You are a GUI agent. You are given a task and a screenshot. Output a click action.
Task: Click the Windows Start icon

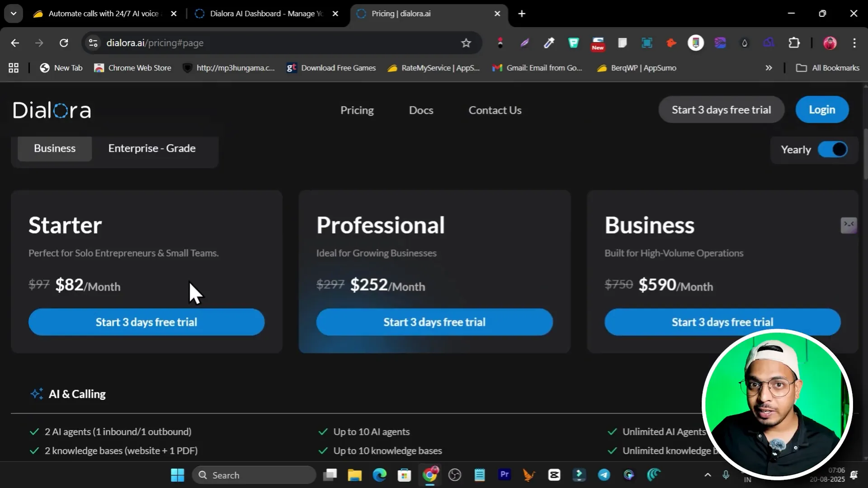click(177, 475)
